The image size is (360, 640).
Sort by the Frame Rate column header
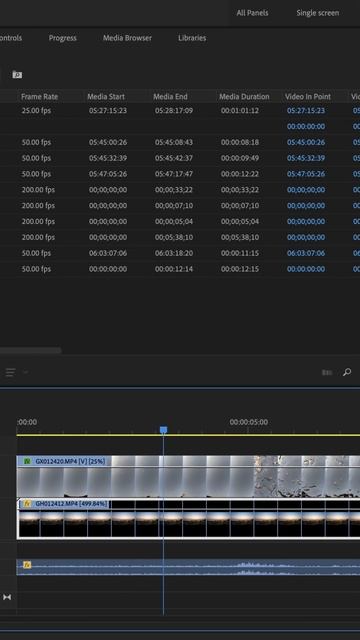(40, 97)
